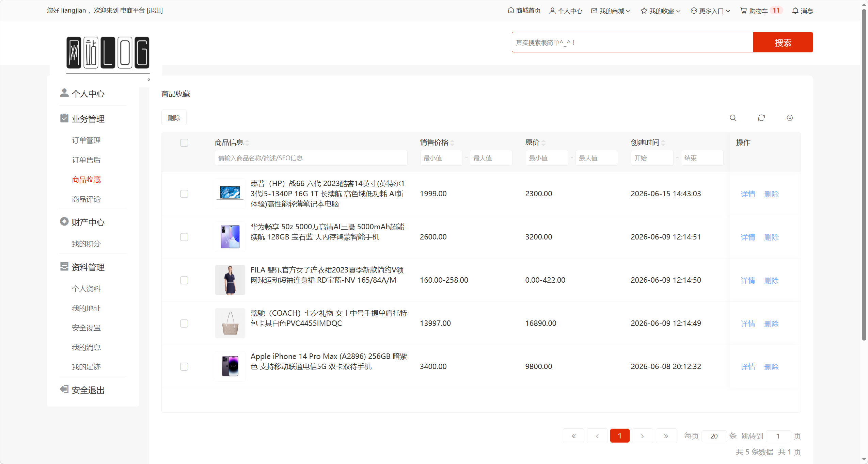
Task: Open the 订单管理 sidebar menu
Action: pos(86,140)
